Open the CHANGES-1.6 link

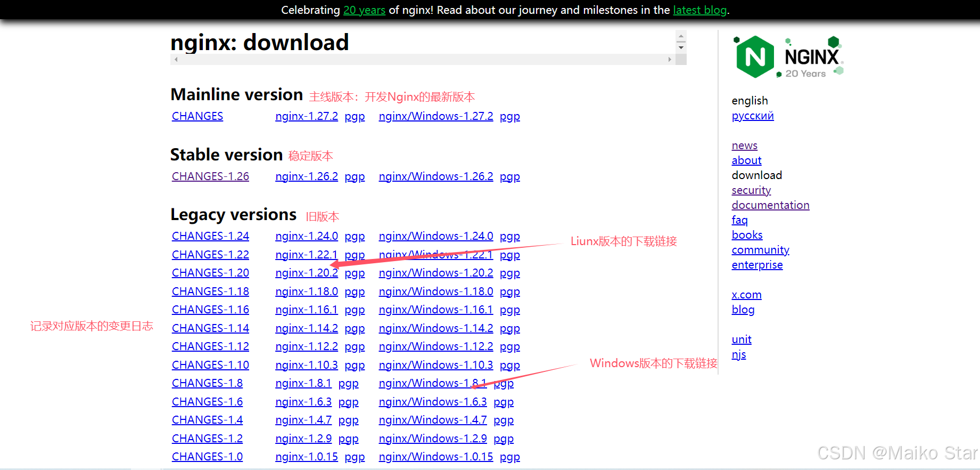pos(207,402)
